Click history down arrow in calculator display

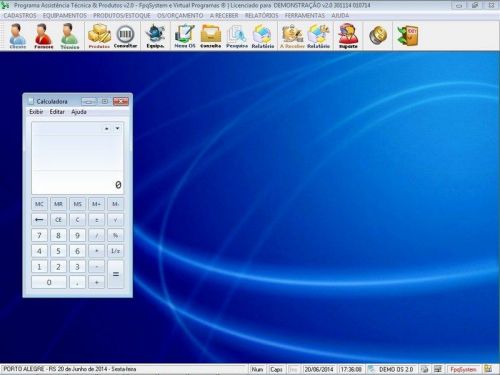pyautogui.click(x=117, y=128)
